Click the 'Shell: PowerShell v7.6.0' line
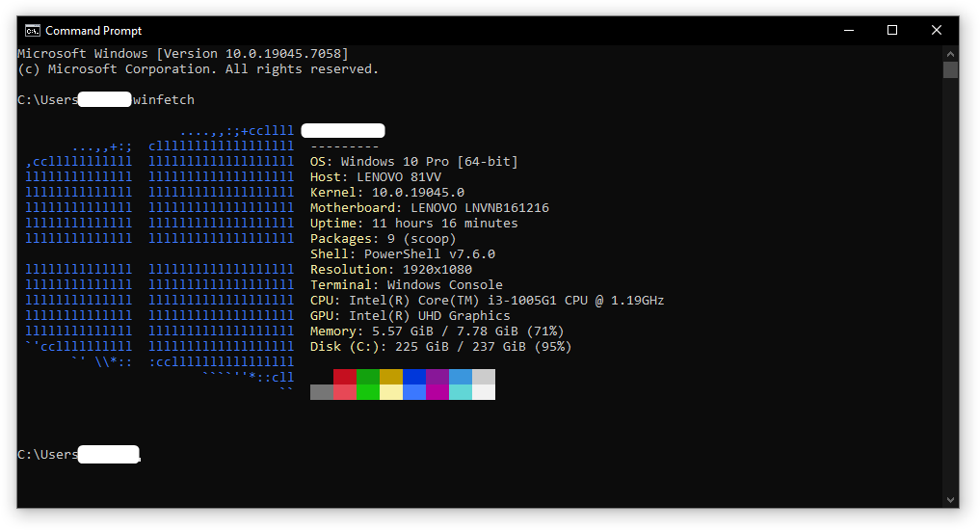Viewport: 980px width, 530px height. pyautogui.click(x=403, y=253)
